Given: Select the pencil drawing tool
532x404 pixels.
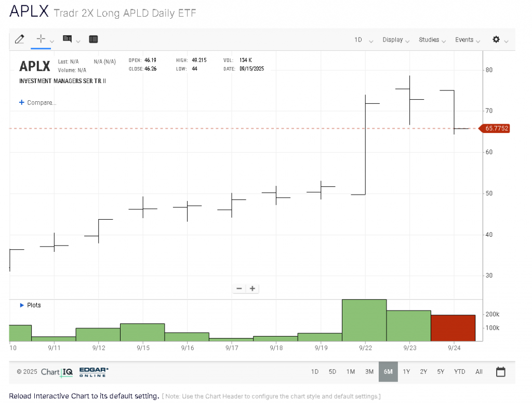Looking at the screenshot, I should tap(20, 39).
